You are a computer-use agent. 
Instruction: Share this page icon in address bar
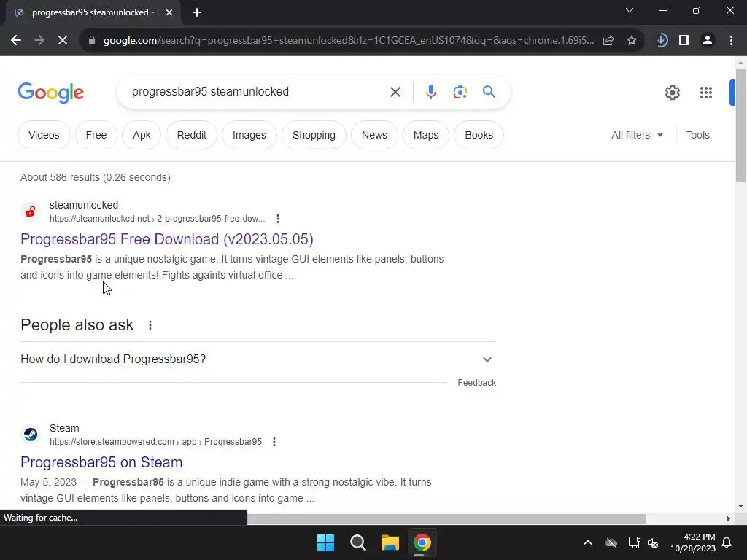[608, 41]
